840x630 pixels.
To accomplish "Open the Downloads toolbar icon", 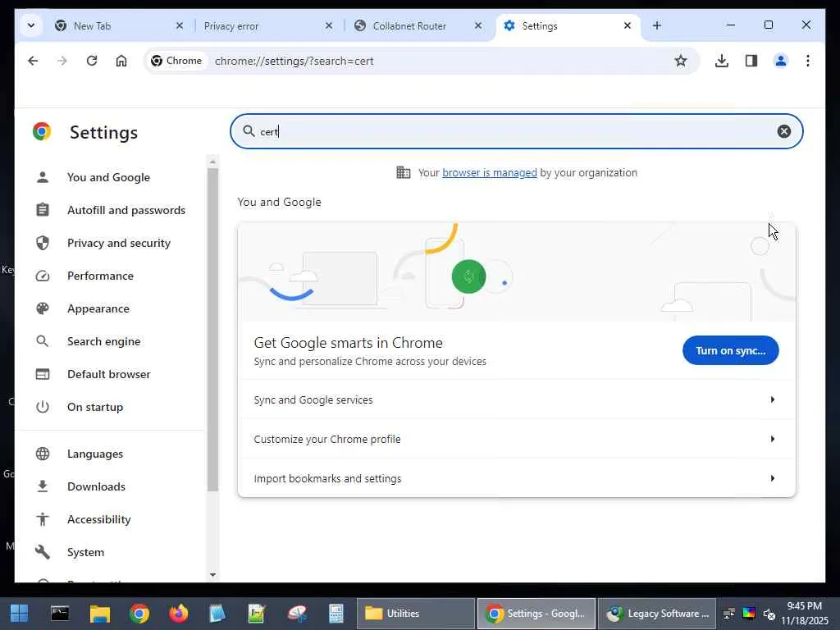I will [x=722, y=61].
